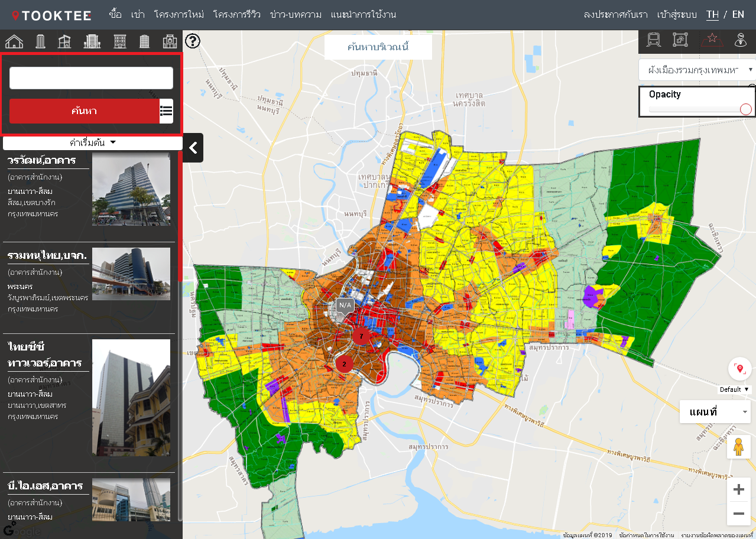Toggle the train transit layer icon
The image size is (756, 539).
click(x=654, y=40)
